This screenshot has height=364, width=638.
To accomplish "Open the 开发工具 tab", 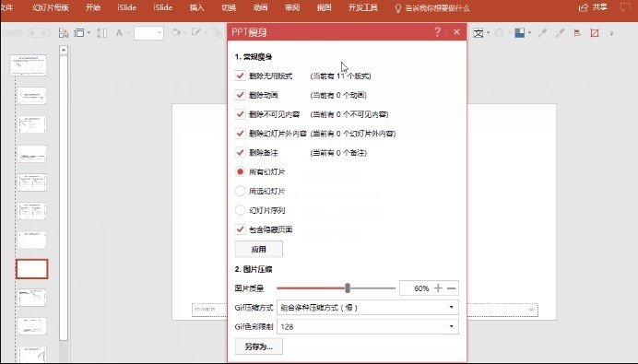I will coord(362,7).
